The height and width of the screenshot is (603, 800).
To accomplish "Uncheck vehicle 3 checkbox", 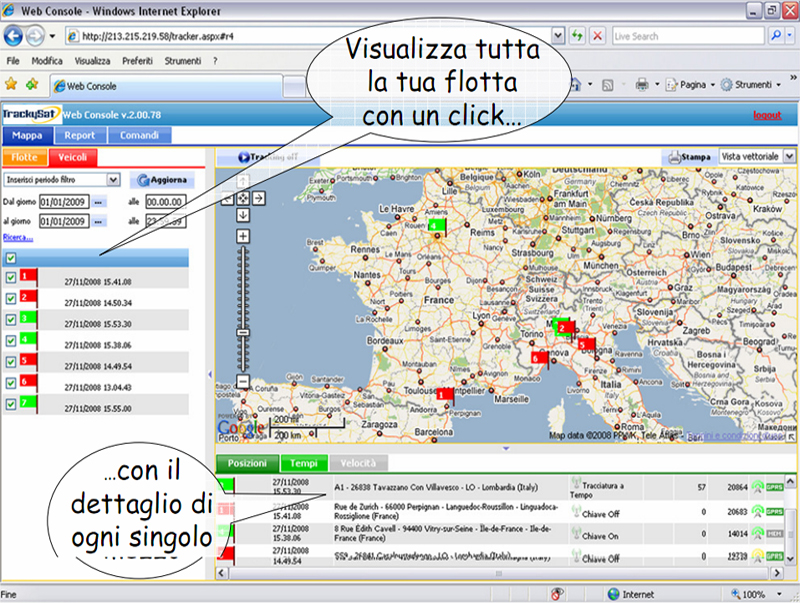I will (x=11, y=320).
